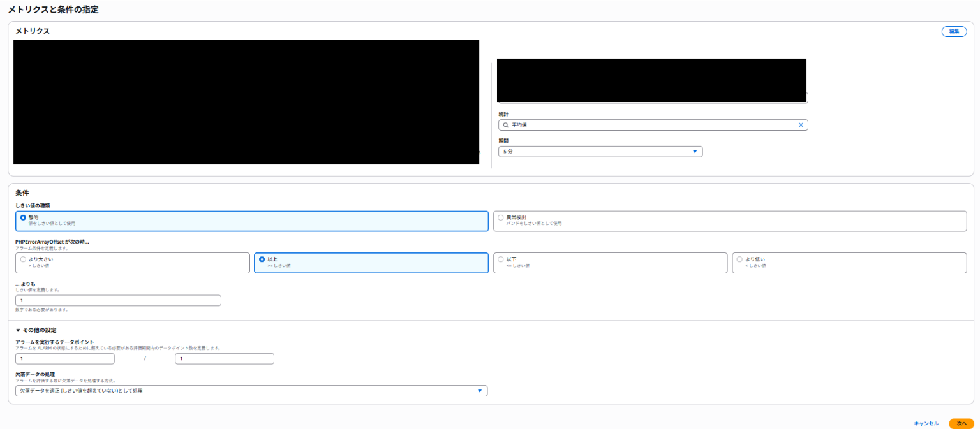
Task: Click the first データポイント number field
Action: pyautogui.click(x=64, y=359)
